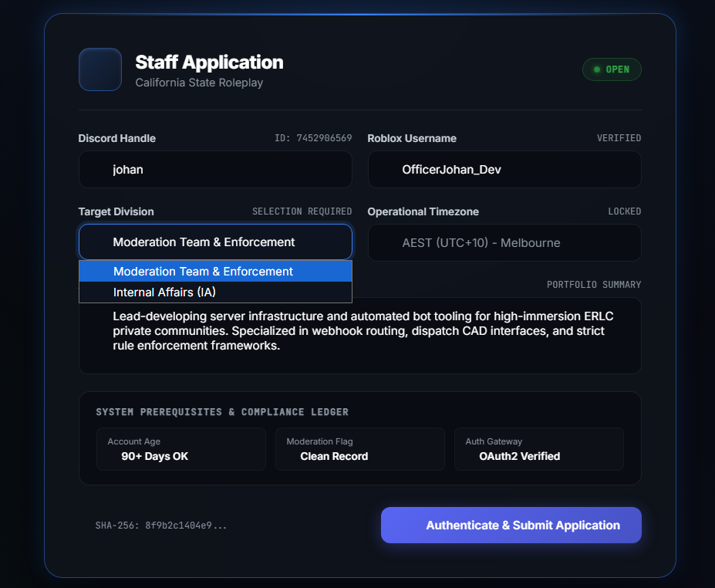Screen dimensions: 715x588
Task: Click inside the portfolio summary text area
Action: 359,336
